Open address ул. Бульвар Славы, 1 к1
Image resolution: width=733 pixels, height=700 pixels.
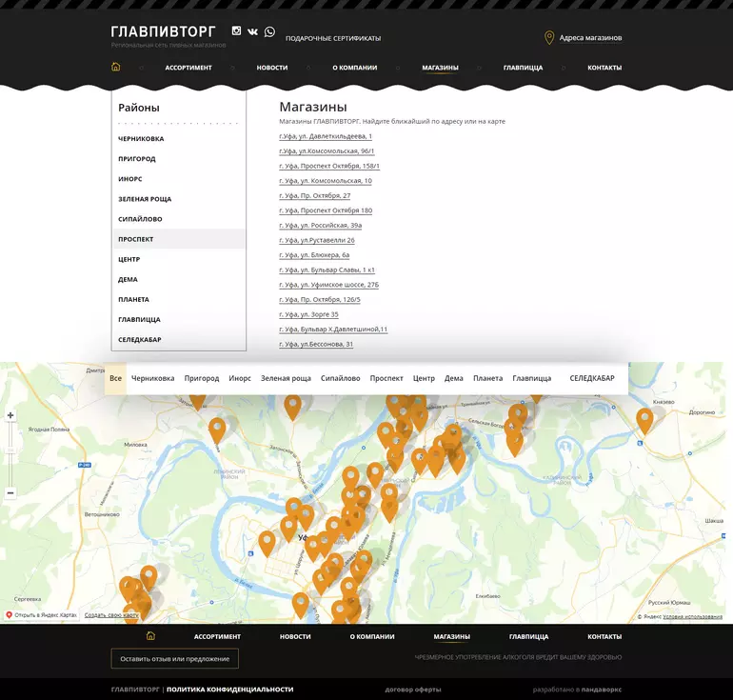pyautogui.click(x=327, y=270)
